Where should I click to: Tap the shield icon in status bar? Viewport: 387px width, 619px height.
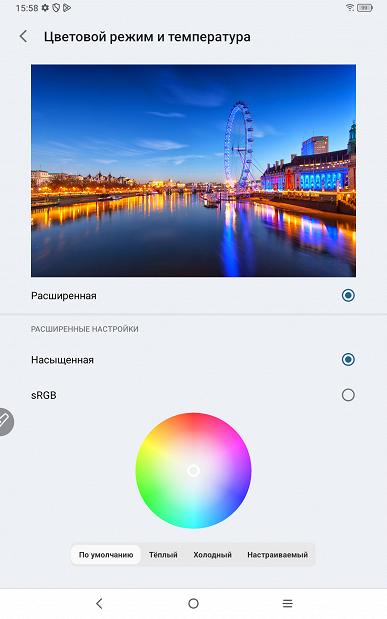(56, 8)
